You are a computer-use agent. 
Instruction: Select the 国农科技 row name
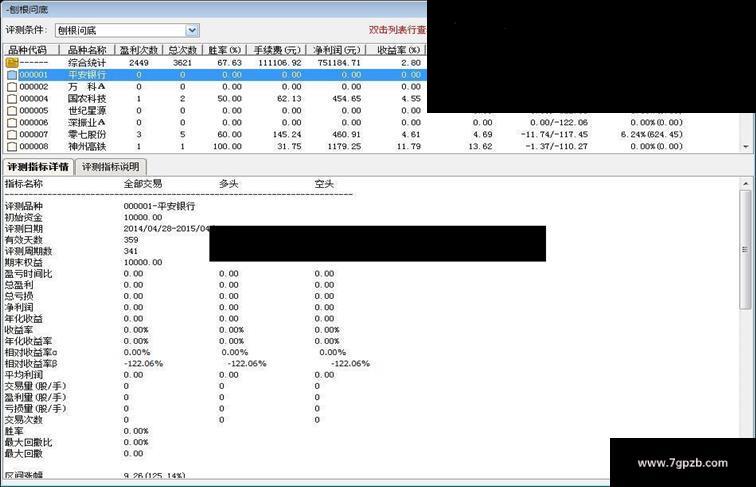(x=87, y=98)
